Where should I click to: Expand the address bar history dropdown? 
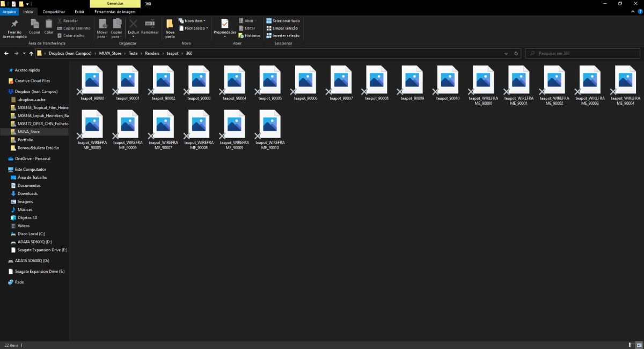point(506,54)
